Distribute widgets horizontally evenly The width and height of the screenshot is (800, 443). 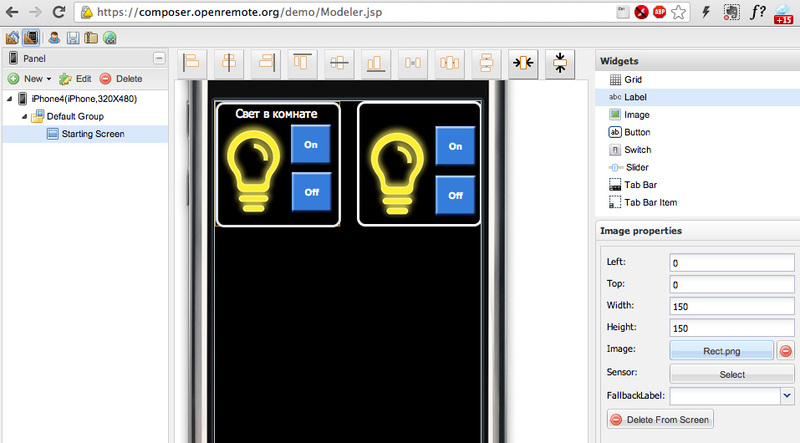[x=449, y=63]
